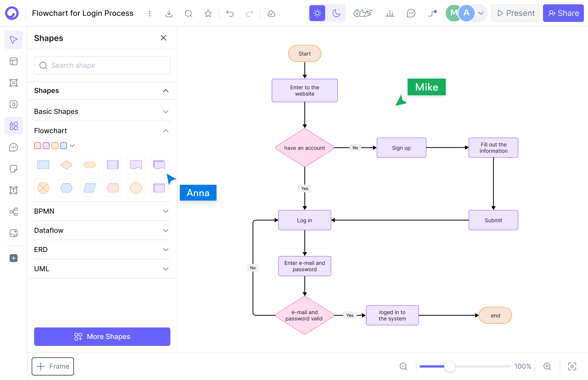Close the Shapes panel
The image size is (588, 380).
pyautogui.click(x=163, y=38)
